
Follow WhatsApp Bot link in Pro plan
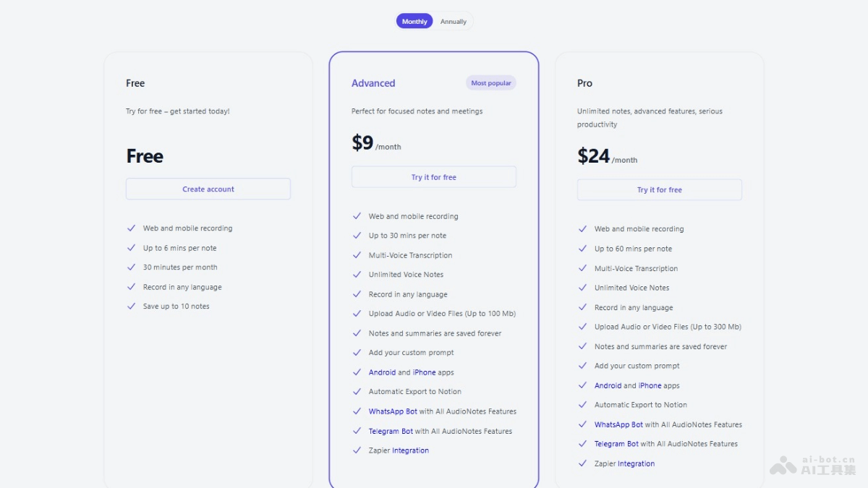(618, 424)
